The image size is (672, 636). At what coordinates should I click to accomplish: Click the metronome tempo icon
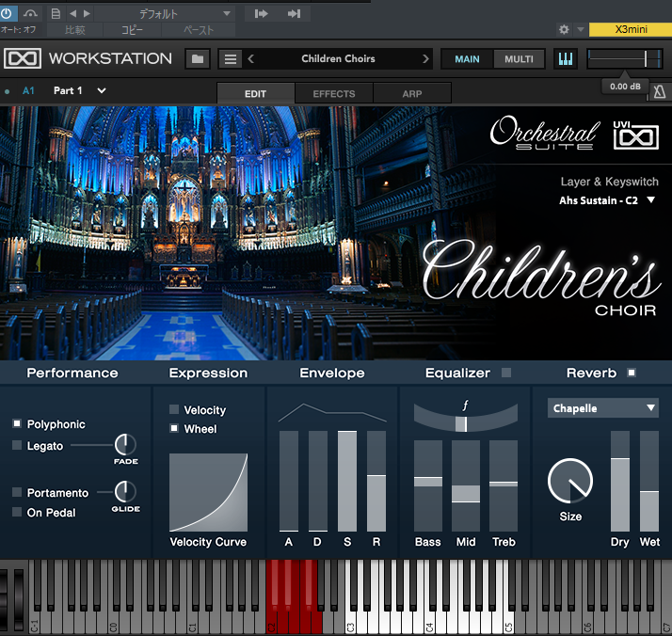(x=660, y=91)
